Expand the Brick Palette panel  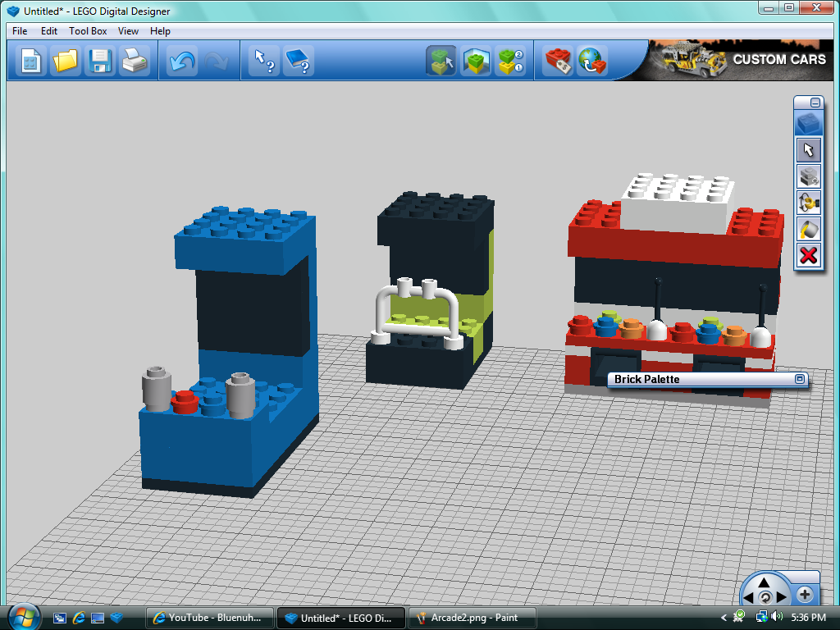[x=799, y=379]
